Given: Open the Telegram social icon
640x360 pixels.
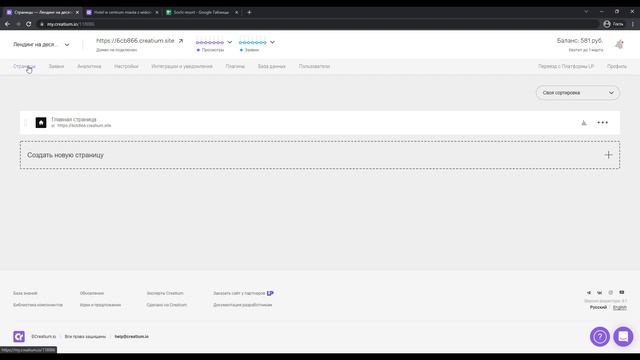Looking at the screenshot, I should click(x=589, y=293).
